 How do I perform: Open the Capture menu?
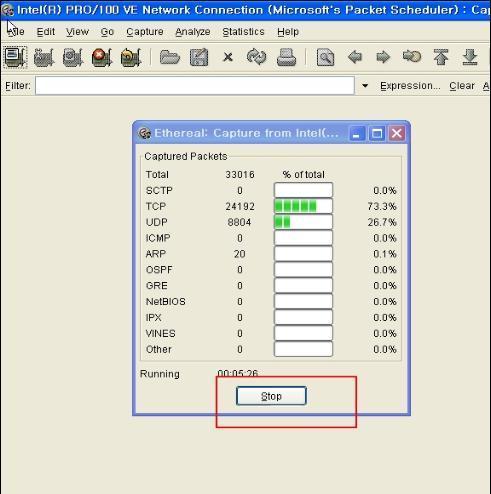coord(145,32)
